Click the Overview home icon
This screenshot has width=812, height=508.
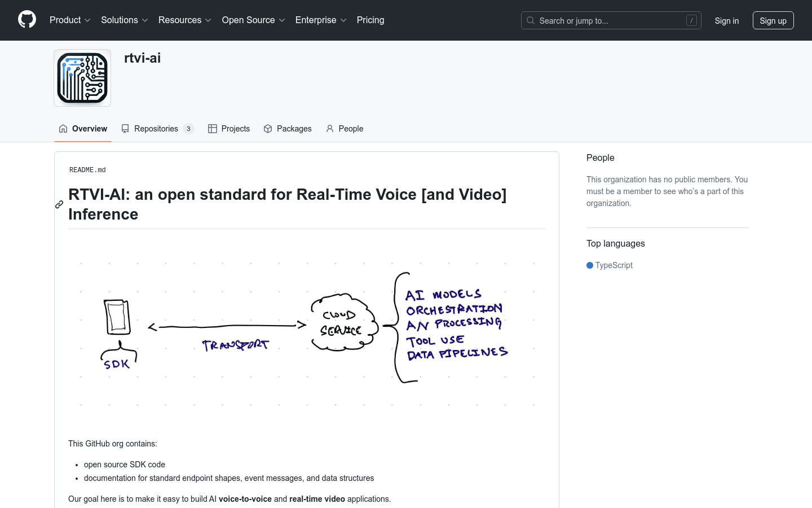pos(63,129)
